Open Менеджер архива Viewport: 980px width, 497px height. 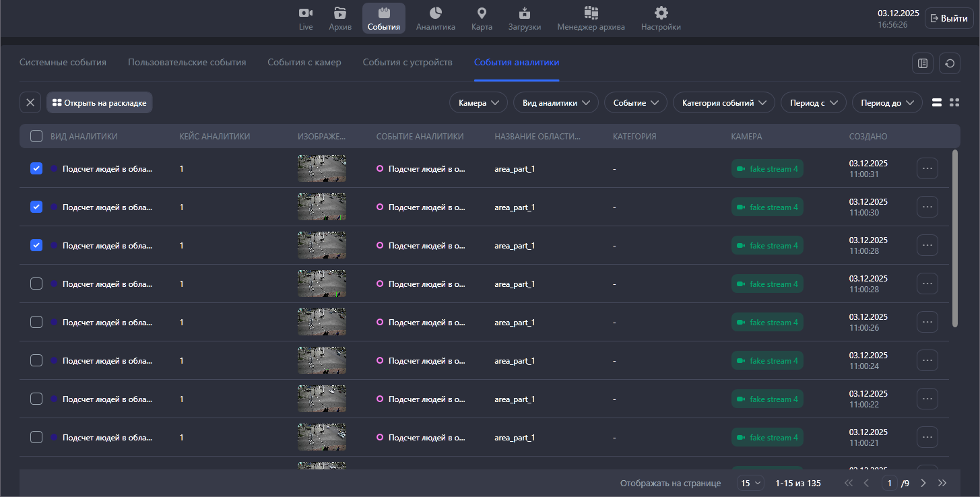(591, 18)
